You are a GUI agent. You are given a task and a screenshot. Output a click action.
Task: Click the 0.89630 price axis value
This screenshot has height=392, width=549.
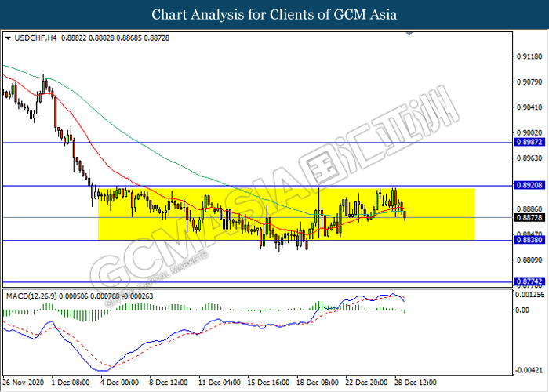pos(529,158)
